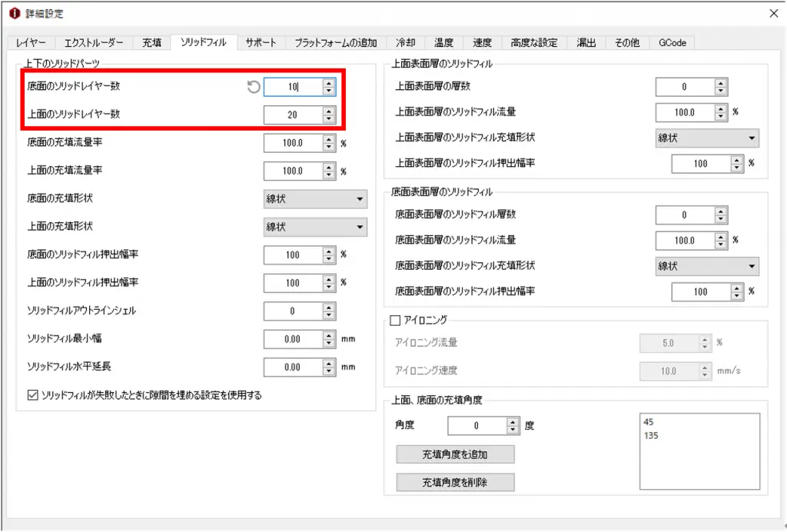Viewport: 787px width, 532px height.
Task: Increase 上面表面層の層数 using up arrow
Action: click(720, 83)
